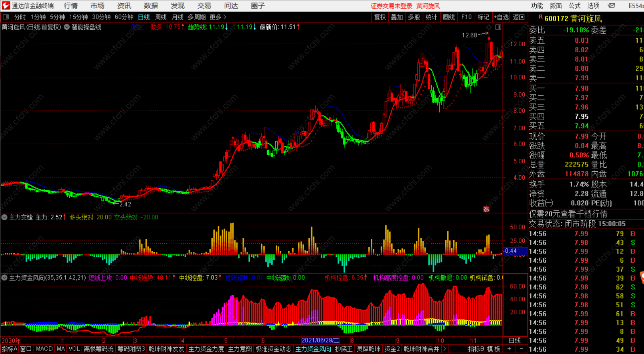This screenshot has width=644, height=354.
Task: Click the red 涨 badge on chart
Action: [x=486, y=209]
